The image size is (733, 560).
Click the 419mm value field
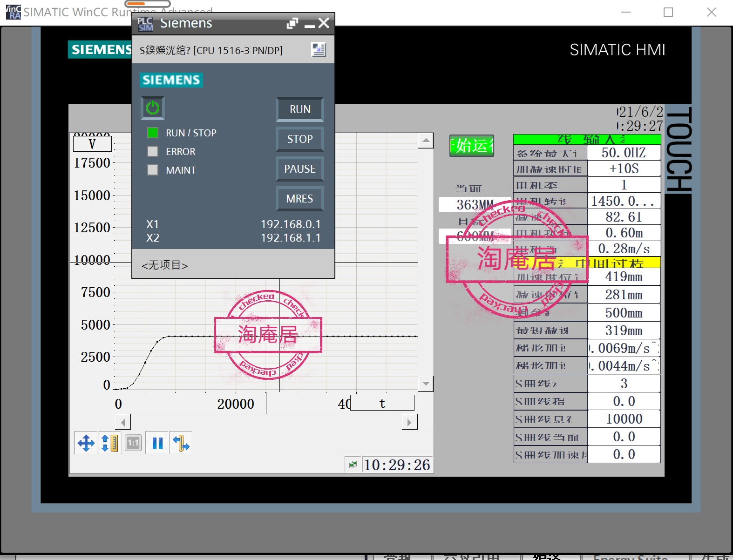tap(624, 277)
